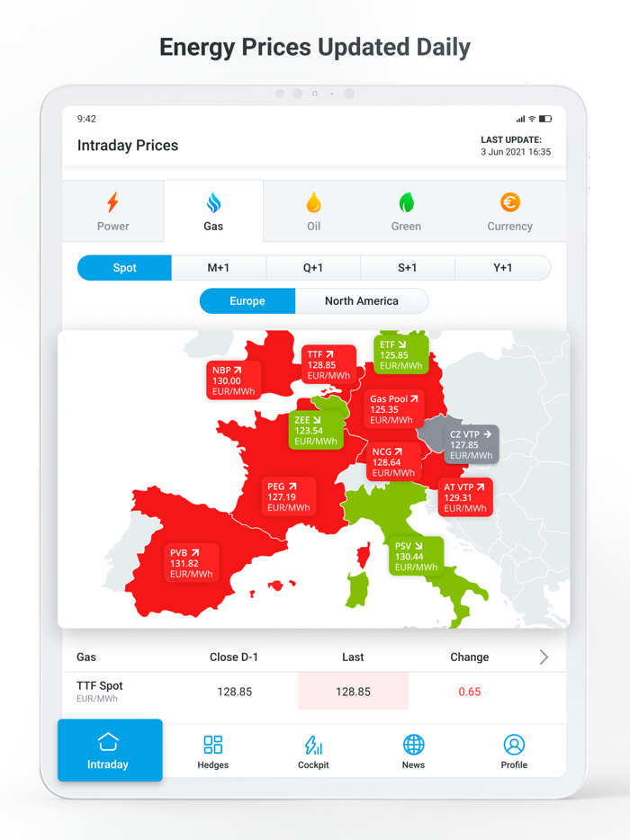Open the NBP 130.00 price label
The width and height of the screenshot is (630, 840).
point(233,380)
